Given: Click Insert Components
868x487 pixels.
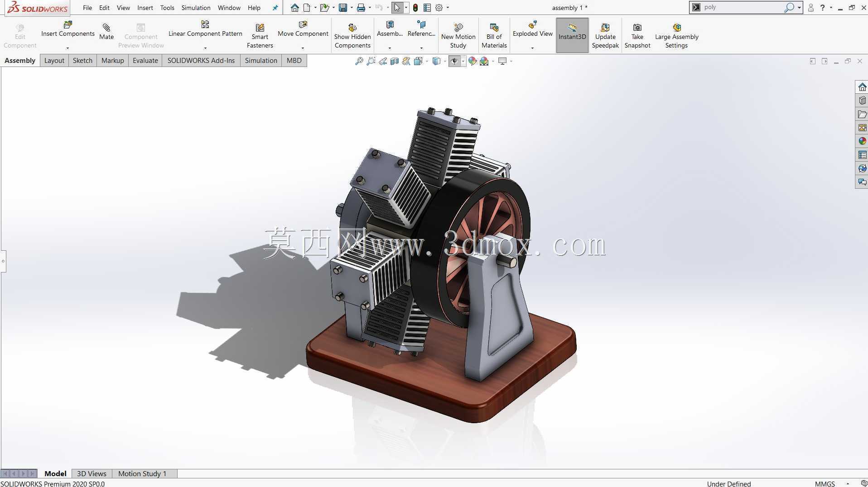Looking at the screenshot, I should click(68, 29).
